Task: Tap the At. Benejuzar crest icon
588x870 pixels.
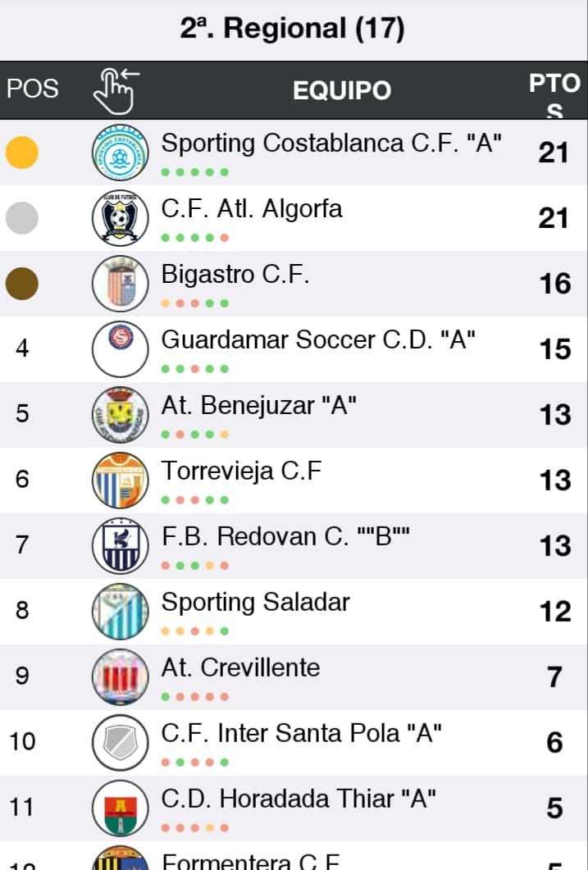Action: (x=121, y=414)
